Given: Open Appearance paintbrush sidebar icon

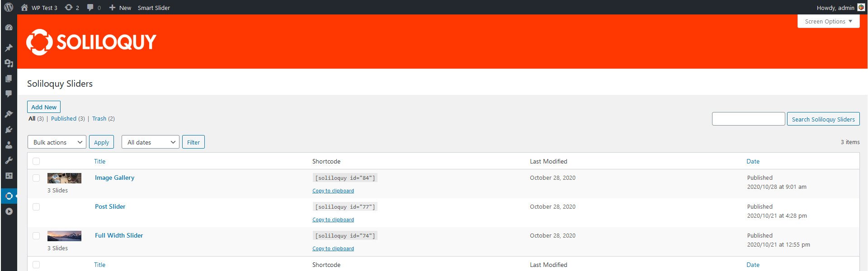Looking at the screenshot, I should pos(9,114).
